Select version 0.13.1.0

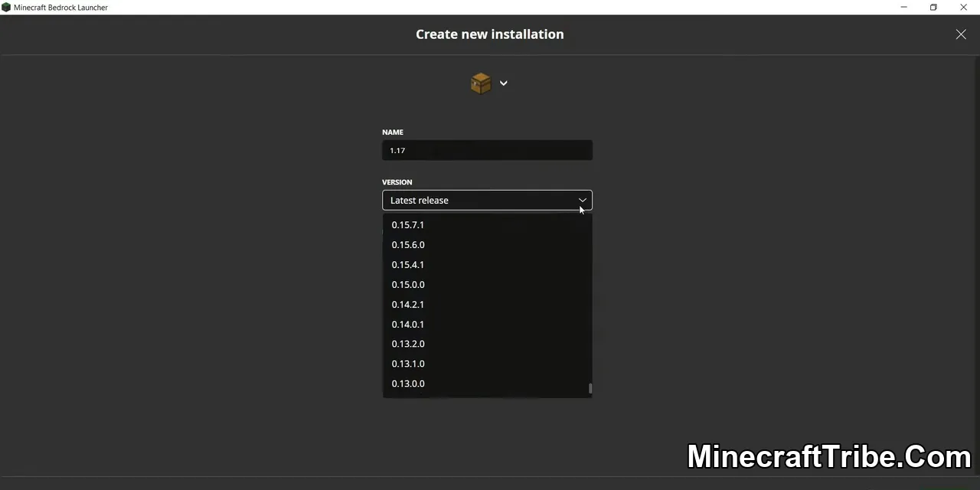tap(487, 364)
